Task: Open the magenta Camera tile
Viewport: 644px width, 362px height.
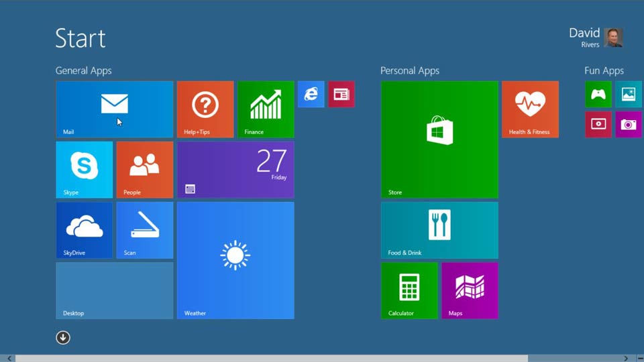Action: 629,125
